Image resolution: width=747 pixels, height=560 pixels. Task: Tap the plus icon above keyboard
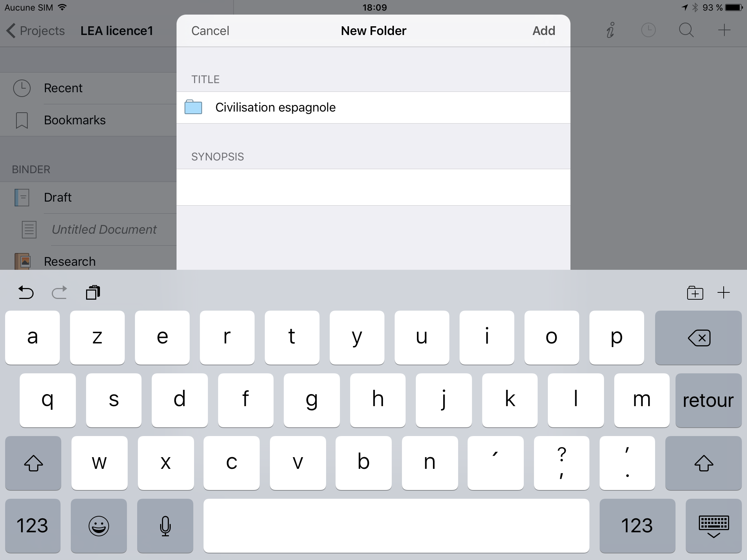coord(724,293)
